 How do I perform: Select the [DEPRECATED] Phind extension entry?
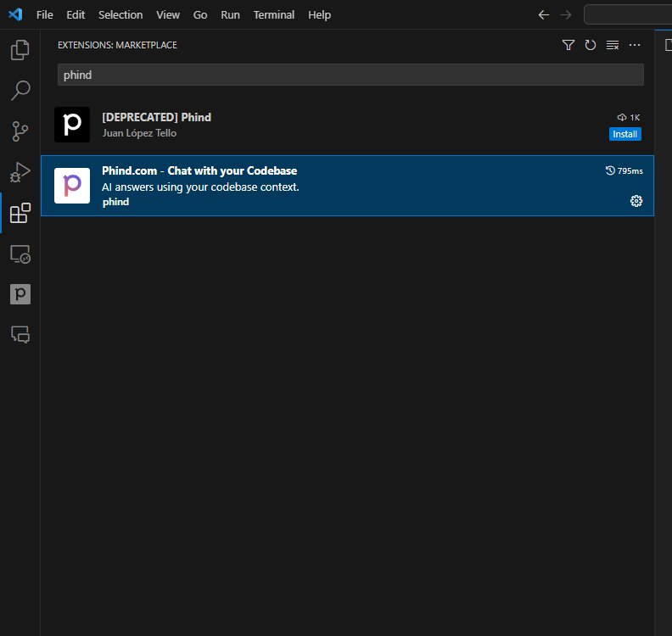339,125
